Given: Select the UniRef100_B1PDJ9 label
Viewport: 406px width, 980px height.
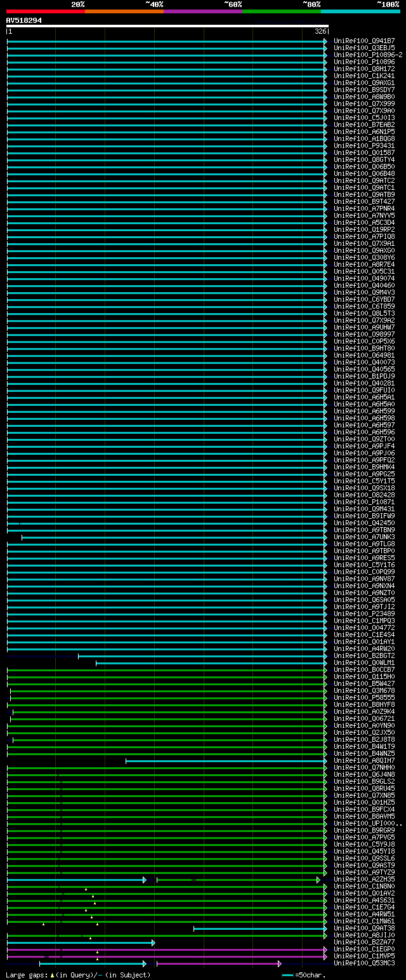Looking at the screenshot, I should point(364,376).
